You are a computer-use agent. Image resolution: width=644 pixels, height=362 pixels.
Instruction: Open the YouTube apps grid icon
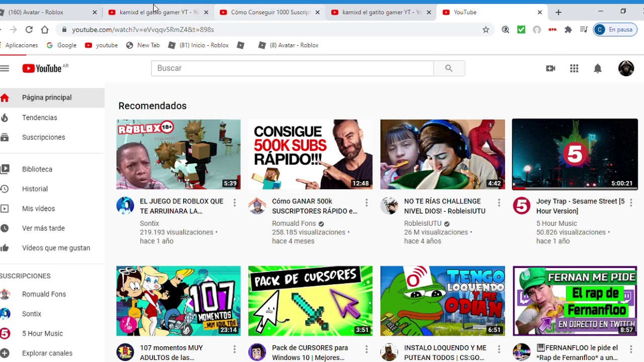point(574,68)
